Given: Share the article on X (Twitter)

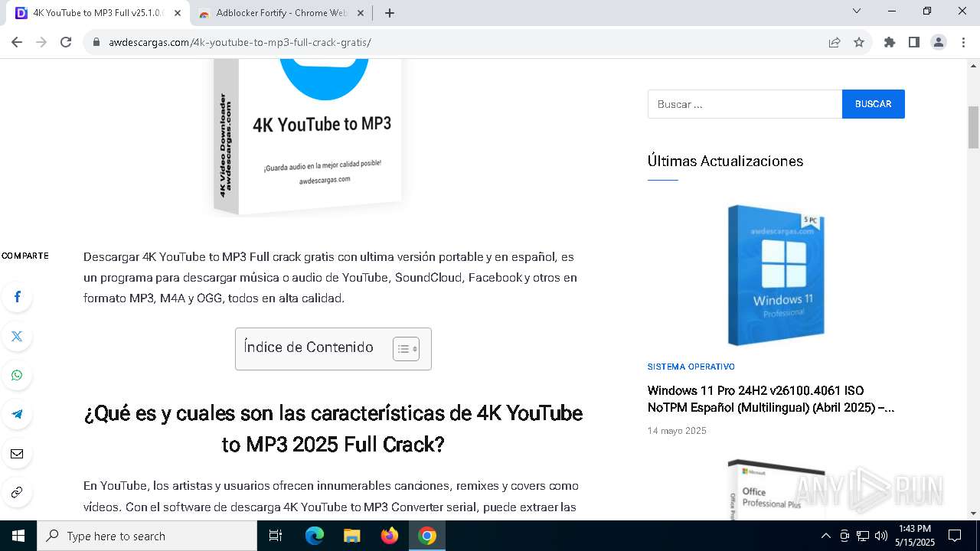Looking at the screenshot, I should coord(17,336).
